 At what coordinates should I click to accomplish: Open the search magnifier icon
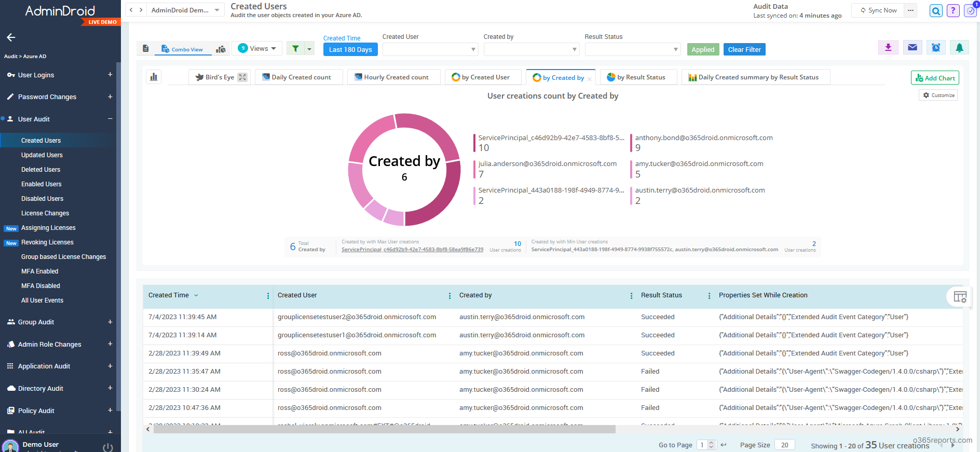coord(936,10)
